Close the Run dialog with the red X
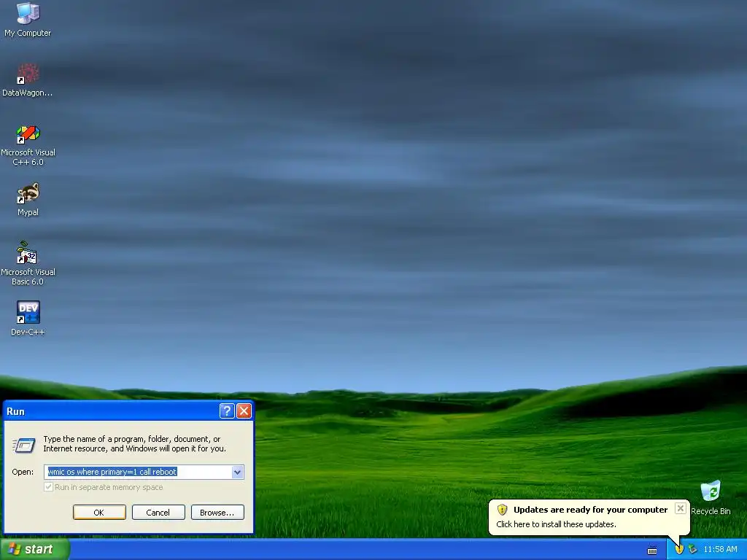The width and height of the screenshot is (747, 560). pyautogui.click(x=244, y=411)
